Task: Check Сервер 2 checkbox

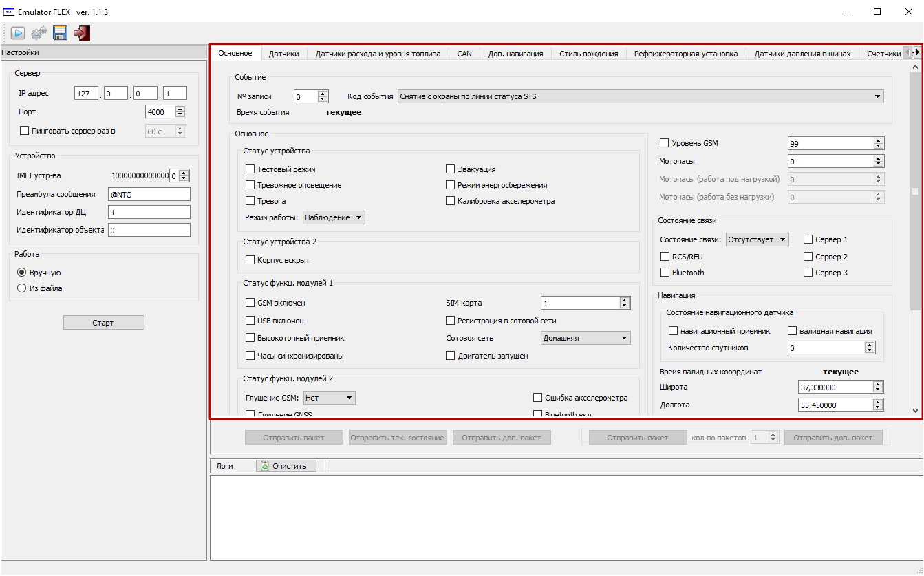Action: (x=808, y=257)
